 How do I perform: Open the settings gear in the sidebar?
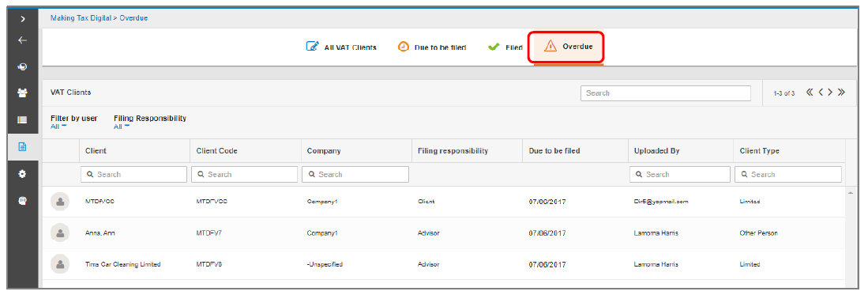pos(23,174)
